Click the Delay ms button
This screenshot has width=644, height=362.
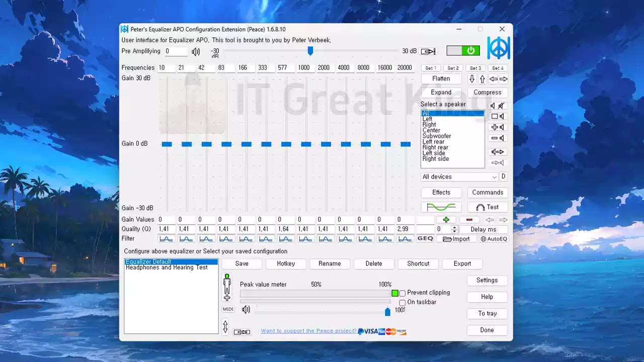pos(484,229)
